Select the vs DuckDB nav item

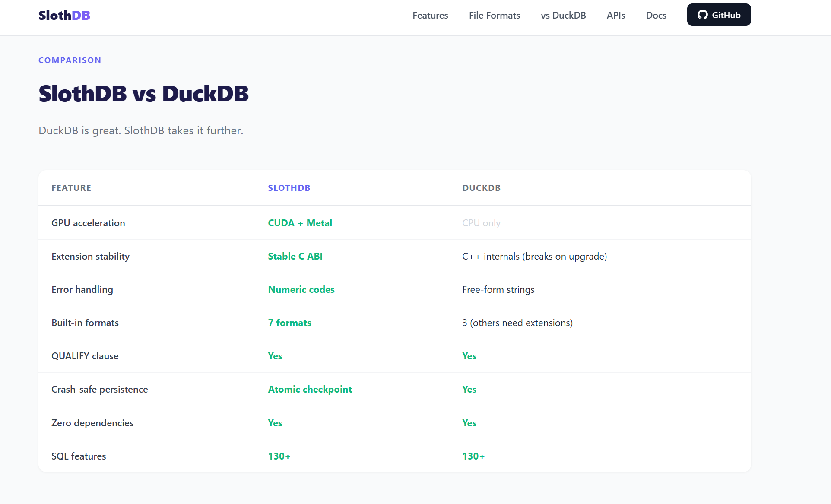(x=563, y=15)
